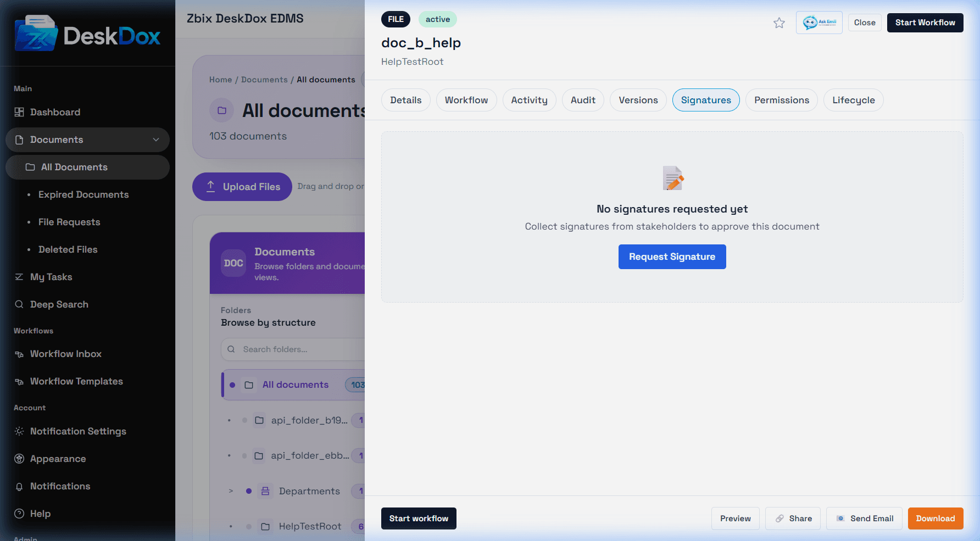This screenshot has width=980, height=541.
Task: Switch to the Workflow tab
Action: 466,100
